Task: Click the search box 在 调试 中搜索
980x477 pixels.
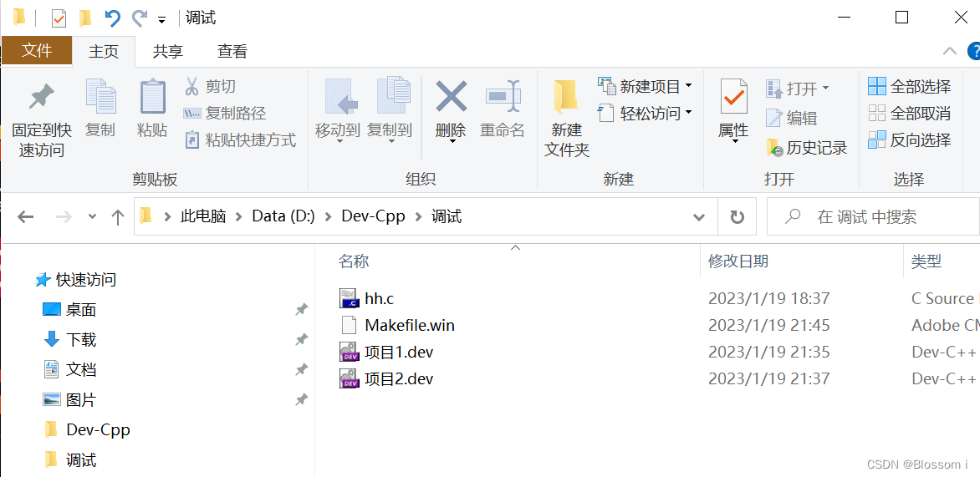Action: [873, 216]
